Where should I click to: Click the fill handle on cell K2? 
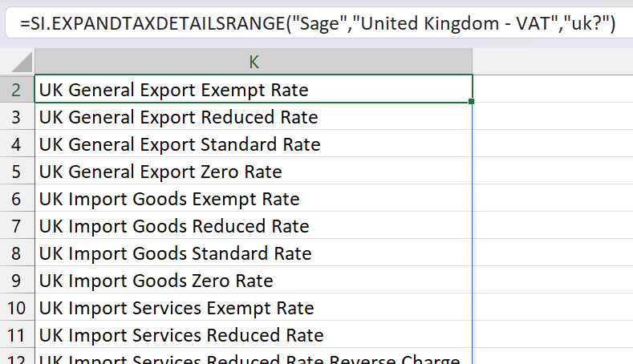click(x=471, y=102)
